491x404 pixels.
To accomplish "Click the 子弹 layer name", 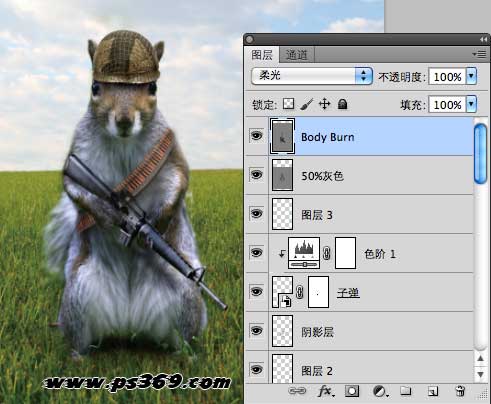I will click(x=348, y=293).
